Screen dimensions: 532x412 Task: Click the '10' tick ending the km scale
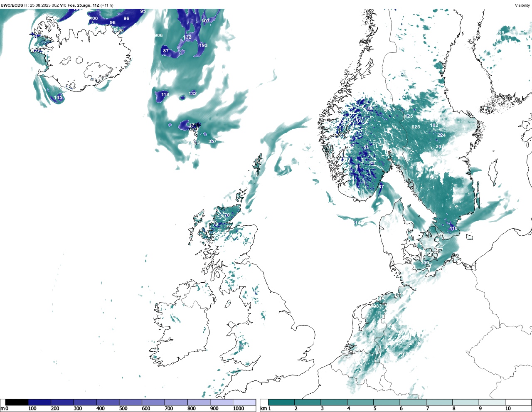pyautogui.click(x=507, y=409)
